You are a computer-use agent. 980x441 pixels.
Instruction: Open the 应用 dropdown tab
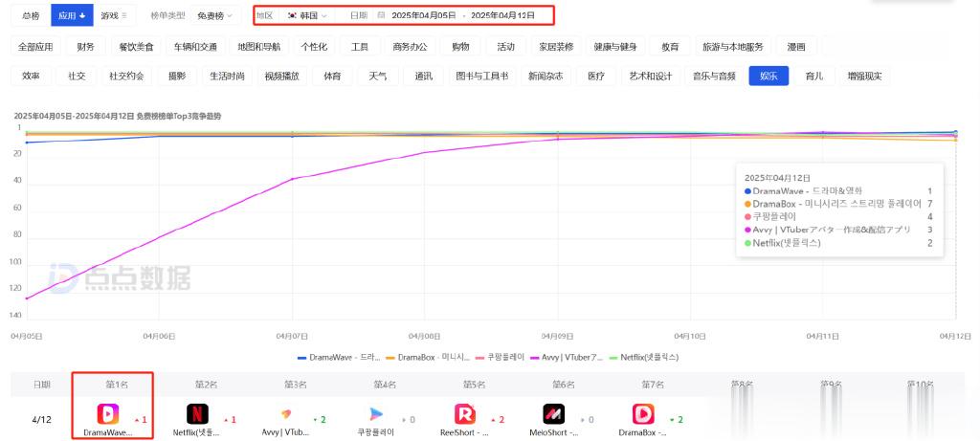pos(72,15)
